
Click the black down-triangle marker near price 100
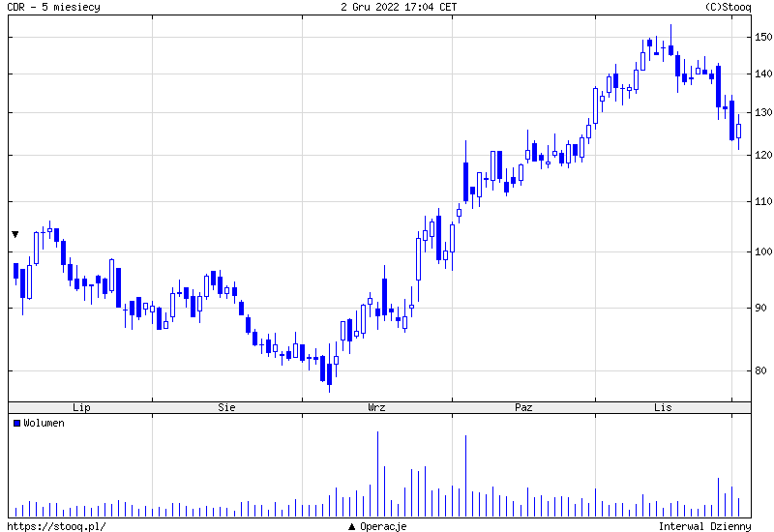coord(15,234)
